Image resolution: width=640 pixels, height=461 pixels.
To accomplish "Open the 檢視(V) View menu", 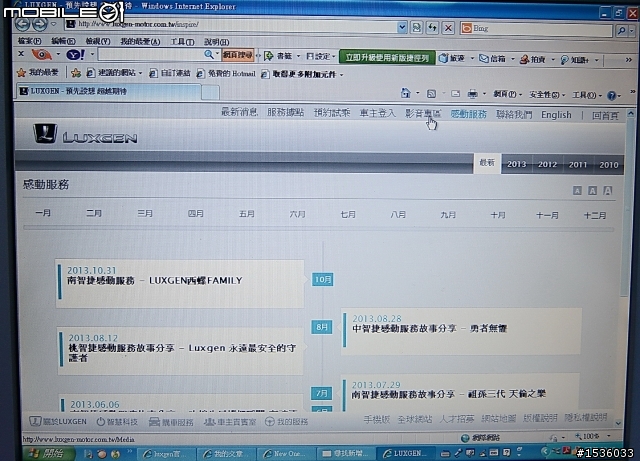I will (x=98, y=41).
